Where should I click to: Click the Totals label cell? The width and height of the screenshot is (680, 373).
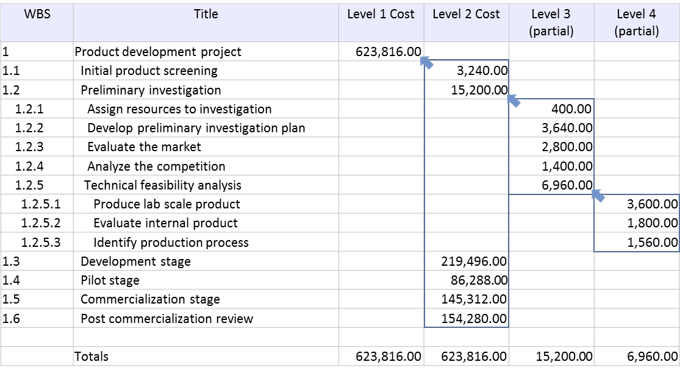[x=206, y=357]
